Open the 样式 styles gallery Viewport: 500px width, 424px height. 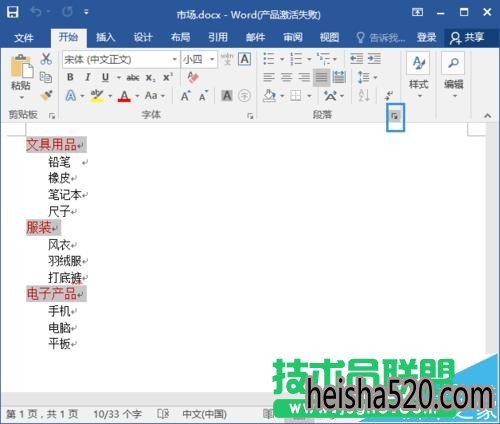[x=419, y=75]
